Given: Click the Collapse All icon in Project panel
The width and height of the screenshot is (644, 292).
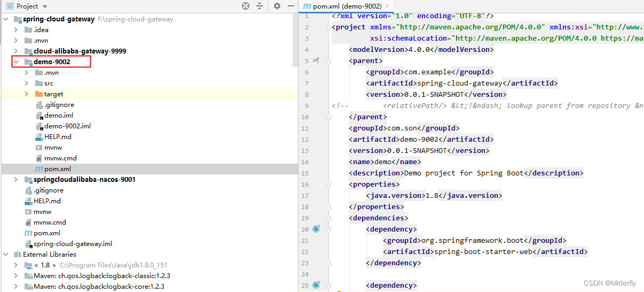Looking at the screenshot, I should coord(260,6).
